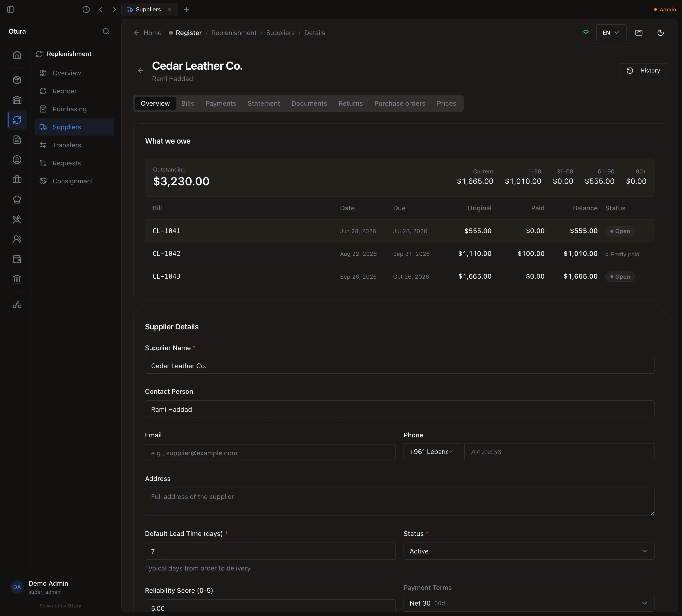Click the back arrow beside Cedar Leather Co.

141,71
